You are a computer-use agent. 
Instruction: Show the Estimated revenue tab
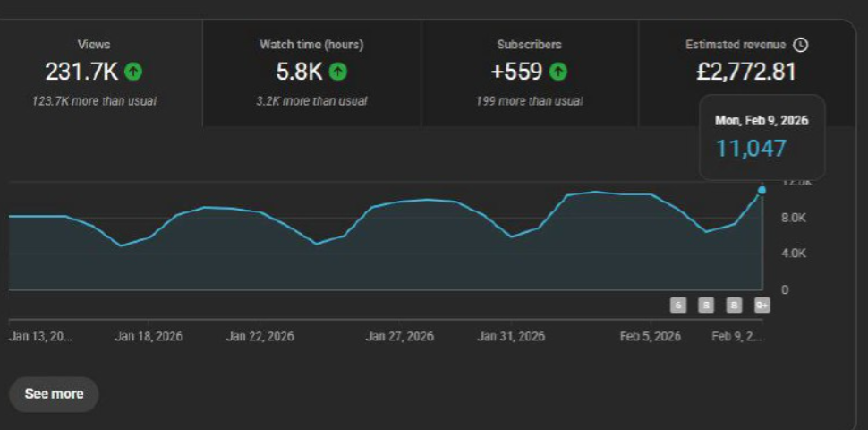[745, 63]
